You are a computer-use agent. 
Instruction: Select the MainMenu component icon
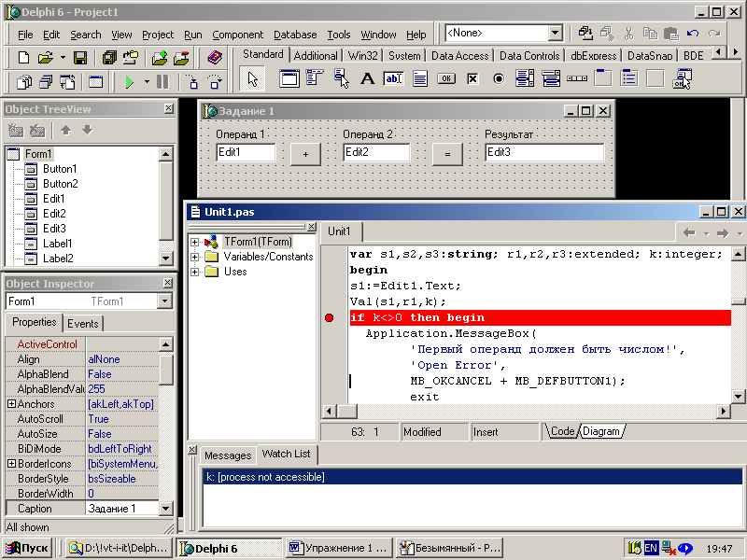coord(315,78)
